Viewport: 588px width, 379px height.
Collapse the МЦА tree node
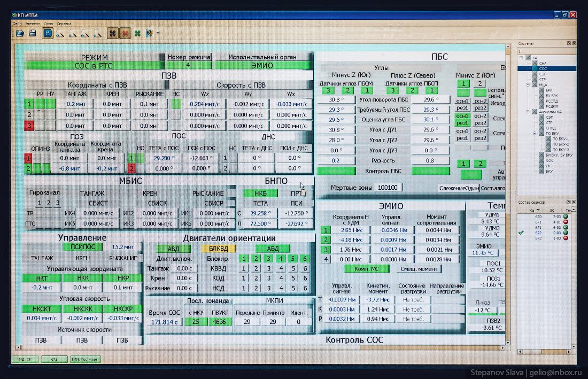[x=528, y=84]
